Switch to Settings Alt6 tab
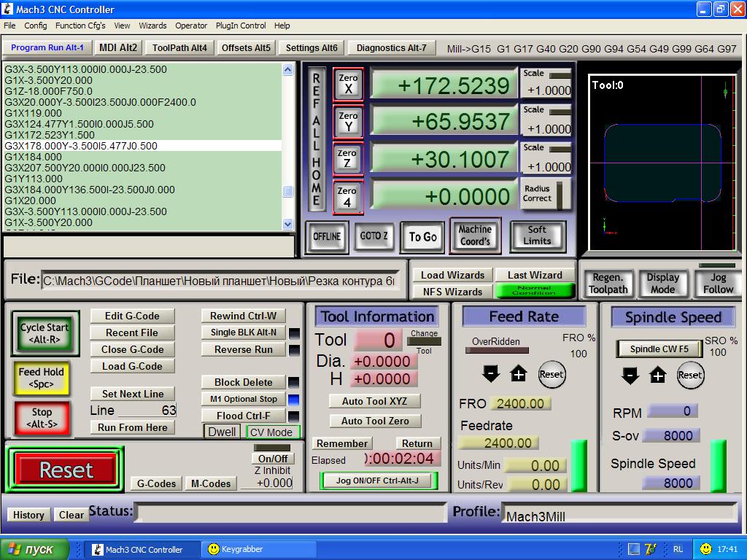 click(x=311, y=47)
